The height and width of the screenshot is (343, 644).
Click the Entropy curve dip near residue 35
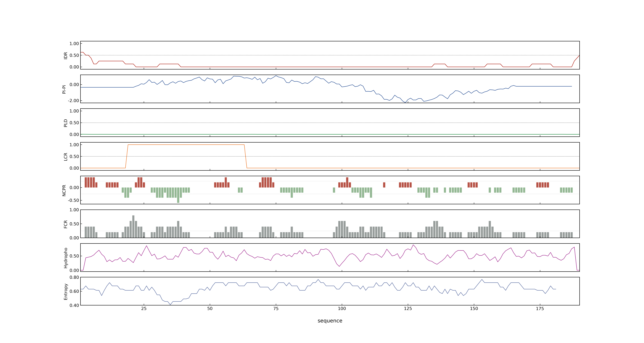[170, 304]
